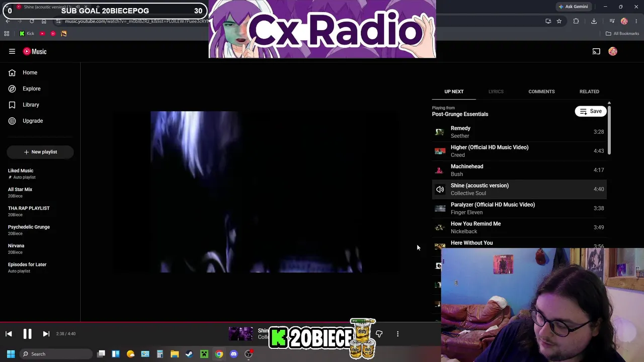Viewport: 644px width, 362px height.
Task: Open the YouTube Music guide hamburger menu
Action: click(12, 51)
